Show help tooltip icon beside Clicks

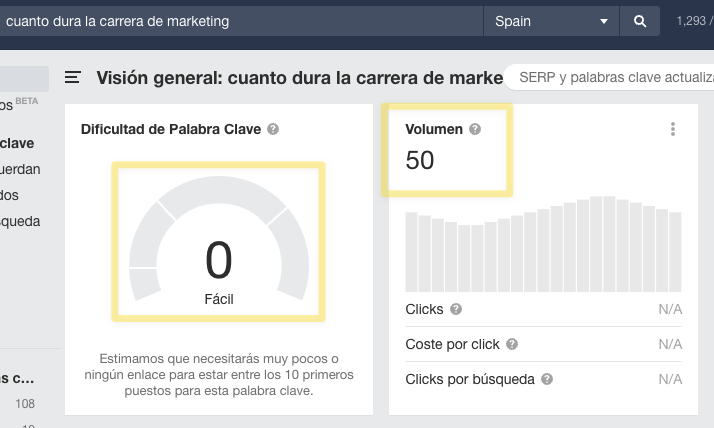[456, 310]
